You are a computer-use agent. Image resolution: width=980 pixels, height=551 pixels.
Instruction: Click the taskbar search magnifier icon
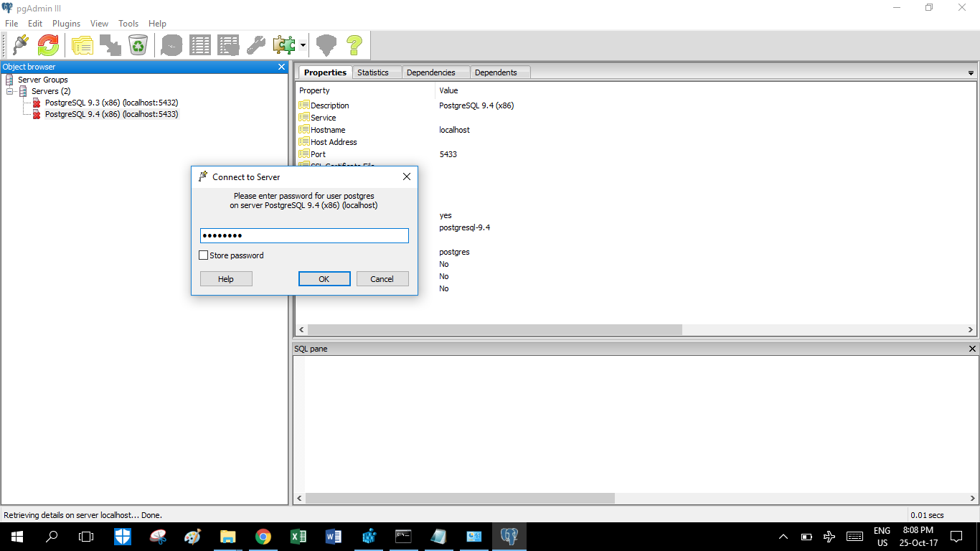tap(52, 536)
